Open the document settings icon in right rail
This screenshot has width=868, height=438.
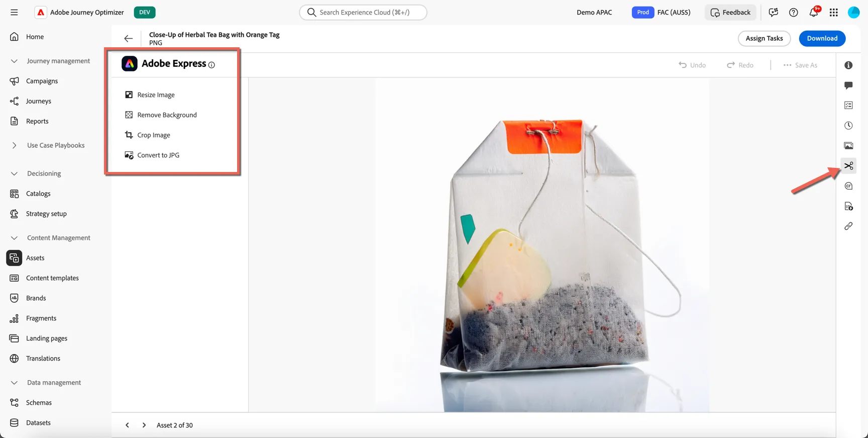(848, 206)
